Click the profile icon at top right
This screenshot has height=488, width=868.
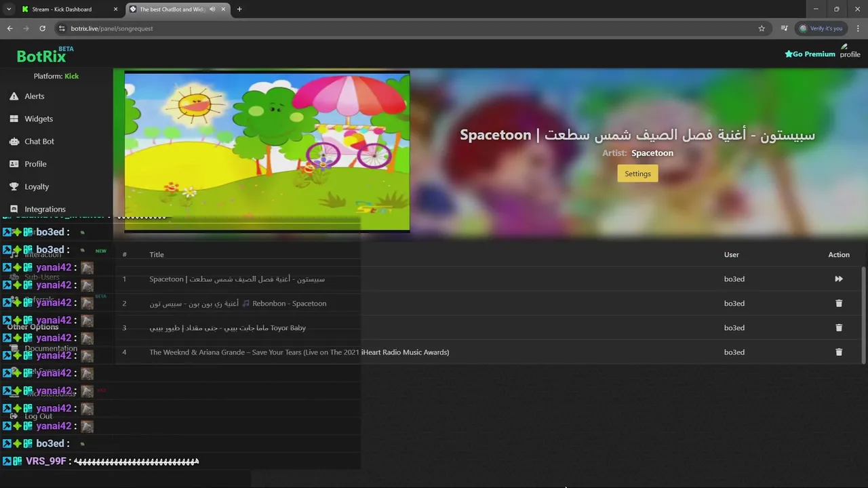[850, 51]
